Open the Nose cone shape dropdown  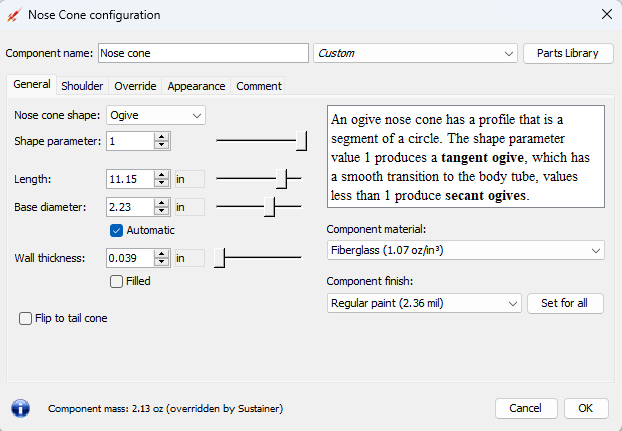[156, 115]
